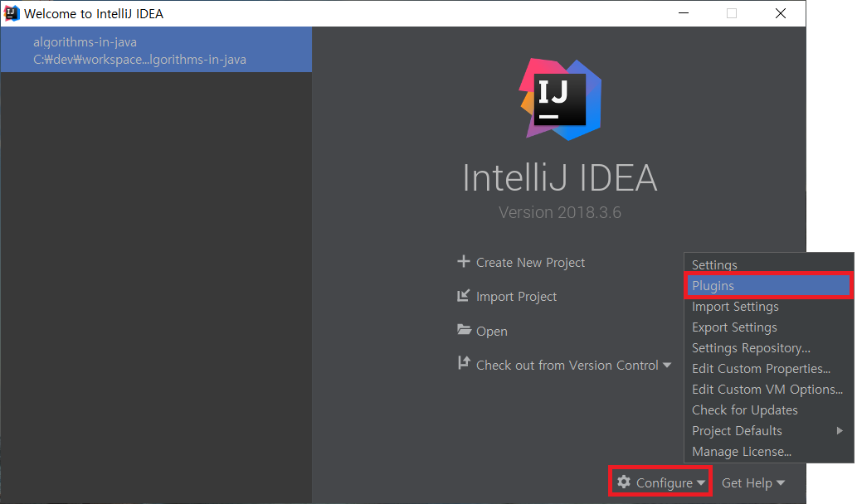
Task: Select Import Project
Action: [x=516, y=297]
